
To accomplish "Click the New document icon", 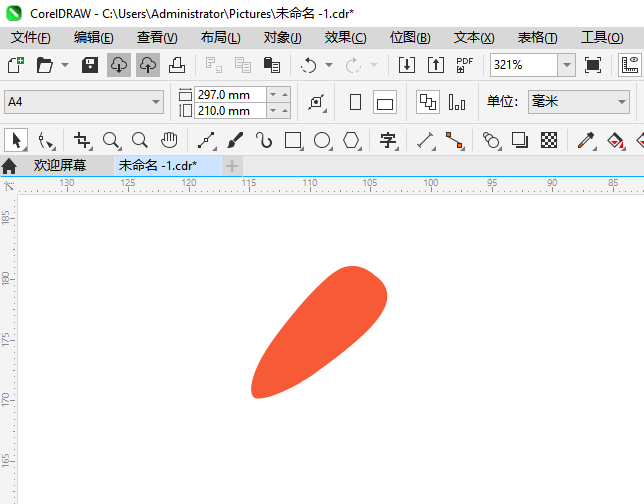I will 16,65.
